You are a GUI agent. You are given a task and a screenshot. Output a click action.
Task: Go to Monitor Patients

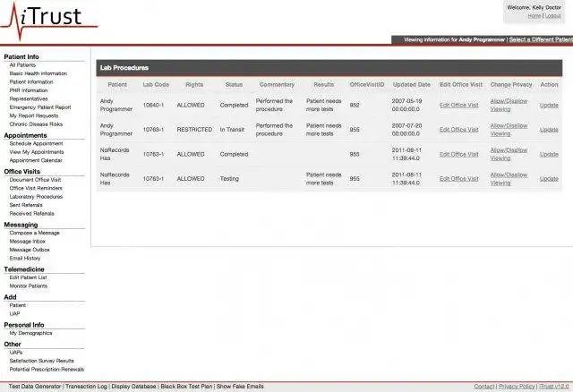(x=29, y=285)
